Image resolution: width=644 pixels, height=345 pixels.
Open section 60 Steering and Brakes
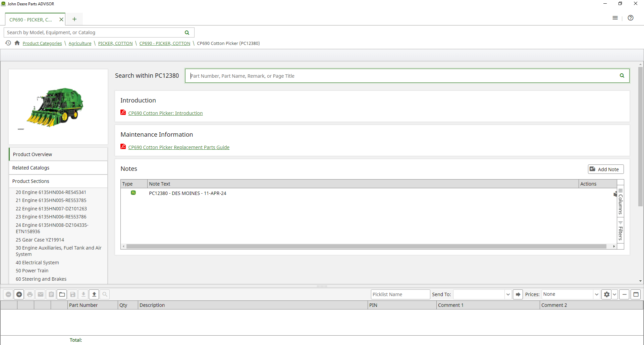coord(41,279)
